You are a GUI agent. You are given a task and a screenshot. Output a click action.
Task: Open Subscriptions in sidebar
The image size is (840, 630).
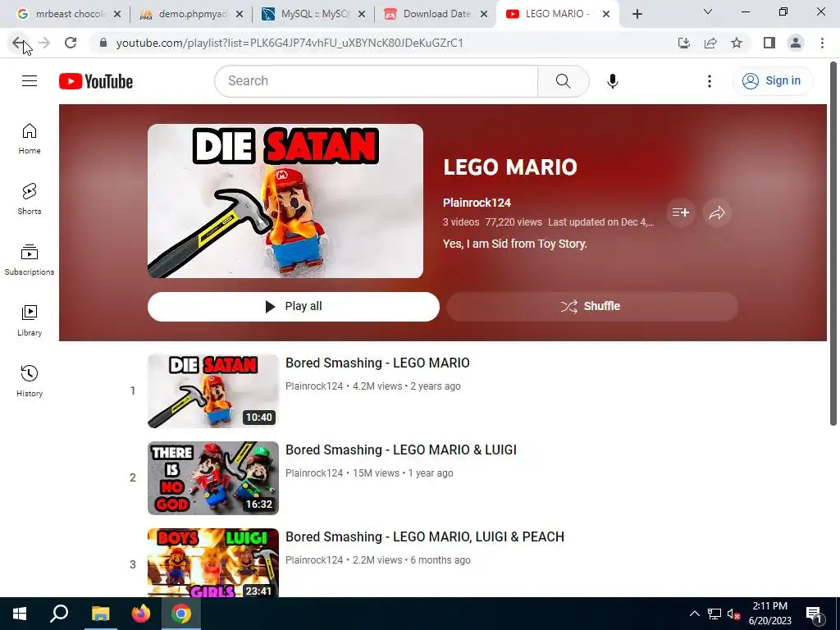[x=30, y=260]
